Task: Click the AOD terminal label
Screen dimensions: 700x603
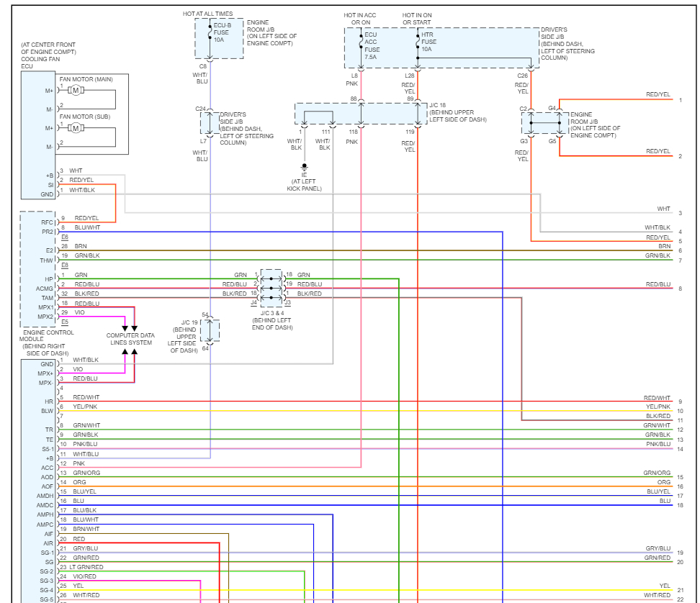Action: [47, 477]
